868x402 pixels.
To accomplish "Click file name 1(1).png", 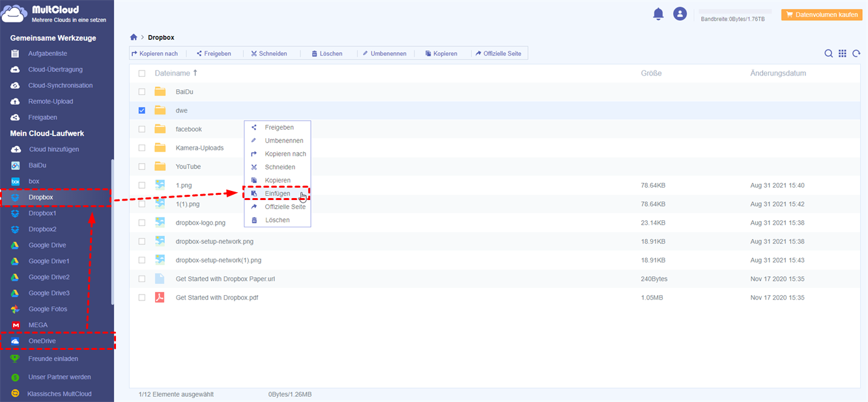I will point(189,204).
